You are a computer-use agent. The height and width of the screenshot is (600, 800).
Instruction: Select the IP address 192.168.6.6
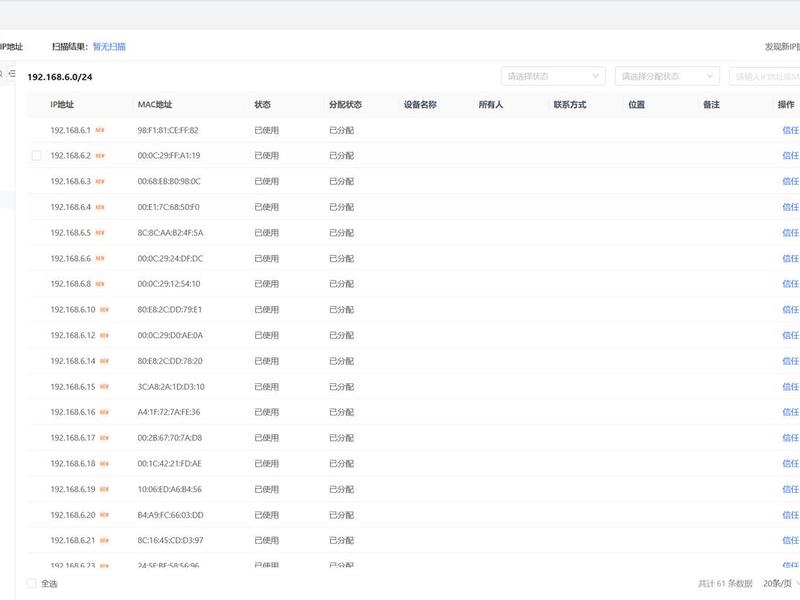(70, 259)
